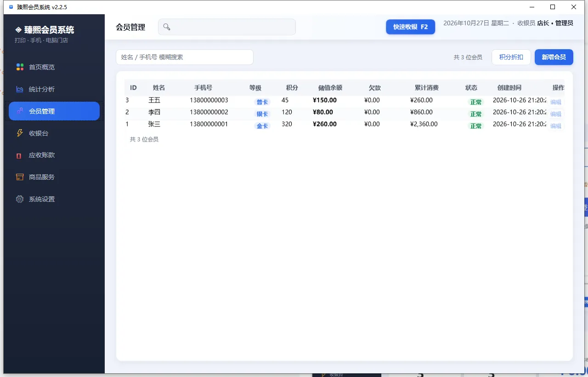
Task: Click the 商品服务 box icon
Action: (x=20, y=177)
